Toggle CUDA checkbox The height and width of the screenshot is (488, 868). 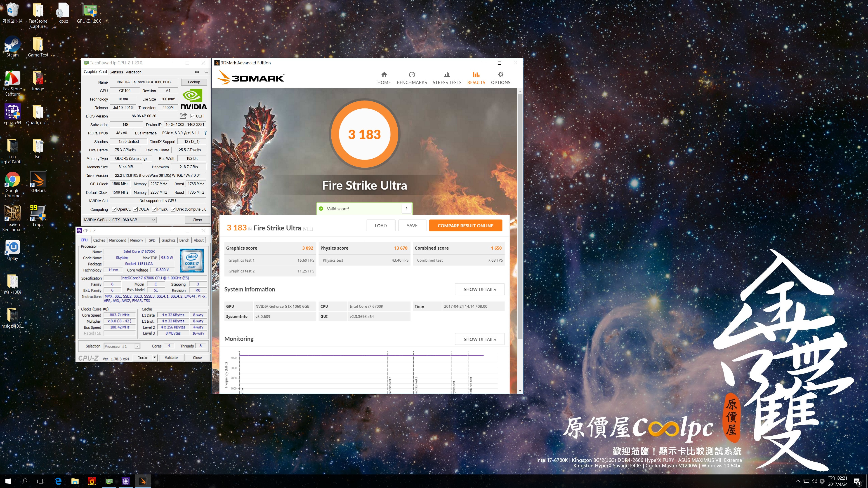pyautogui.click(x=135, y=209)
